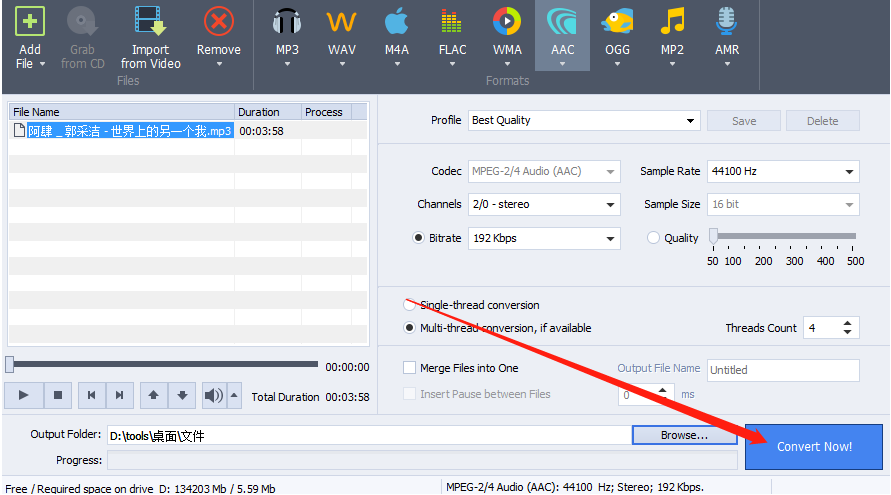Expand the FLAC format arrow

[x=452, y=64]
